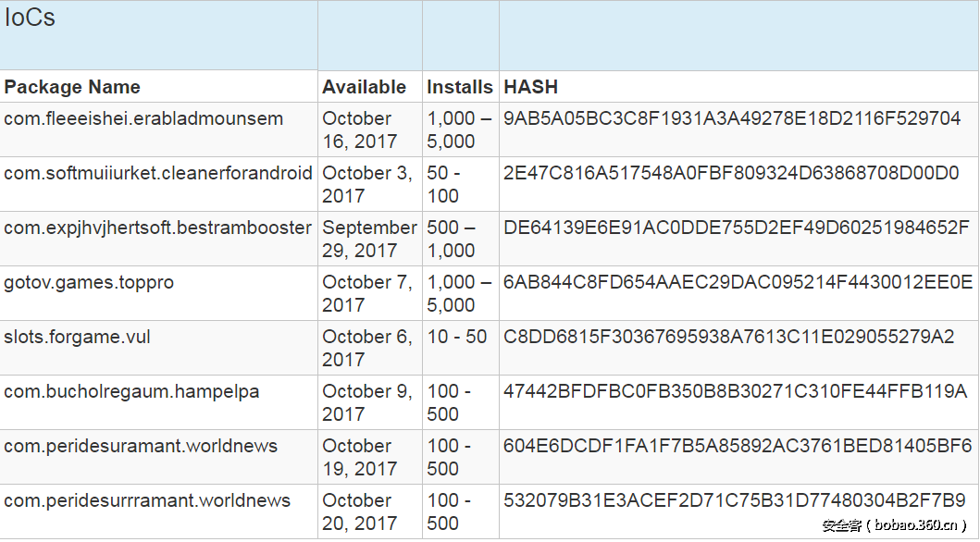
Task: Select com.peridesuramant.worldnews package entry
Action: (x=141, y=446)
